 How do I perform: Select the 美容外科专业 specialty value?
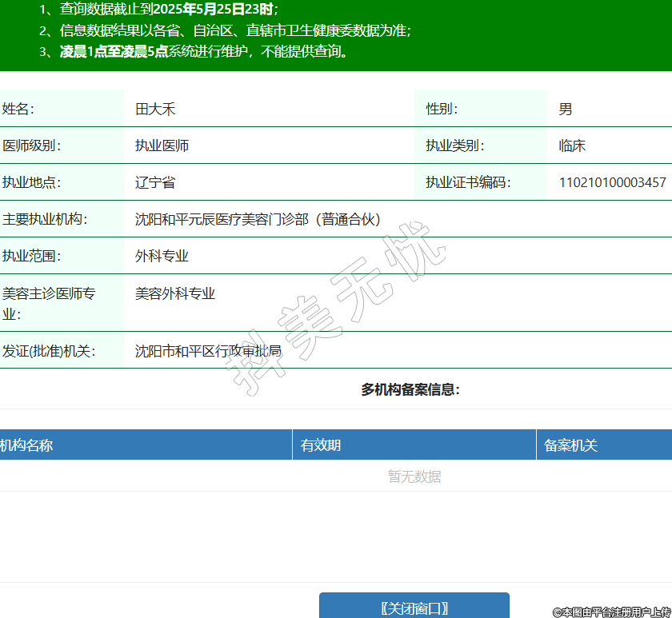(175, 293)
